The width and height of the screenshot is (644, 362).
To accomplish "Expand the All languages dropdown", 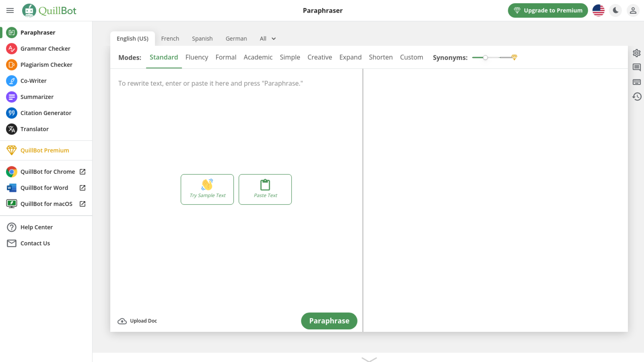I will [x=268, y=39].
